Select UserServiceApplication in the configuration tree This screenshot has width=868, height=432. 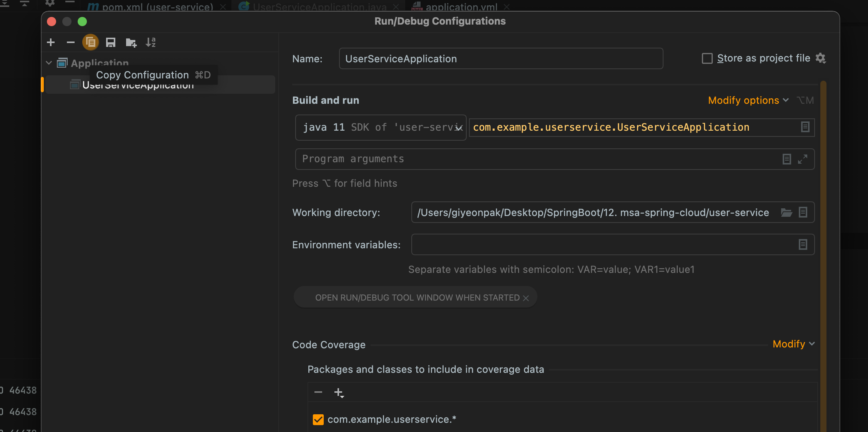(160, 85)
